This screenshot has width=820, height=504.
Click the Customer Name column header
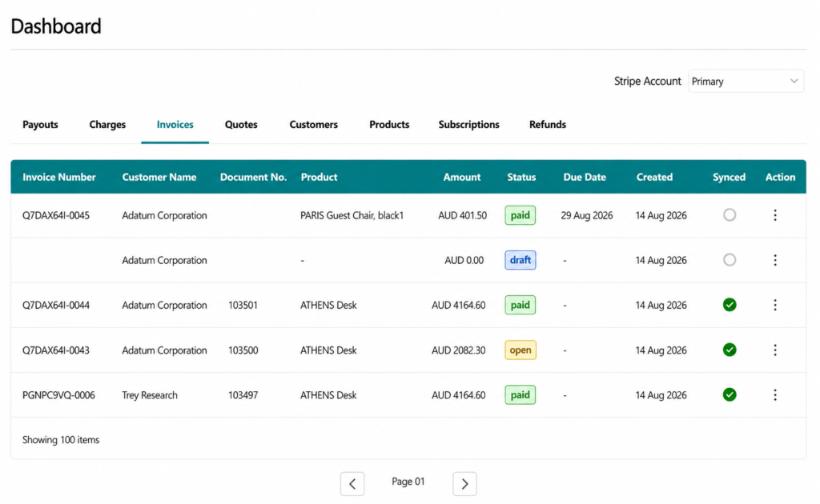coord(159,177)
